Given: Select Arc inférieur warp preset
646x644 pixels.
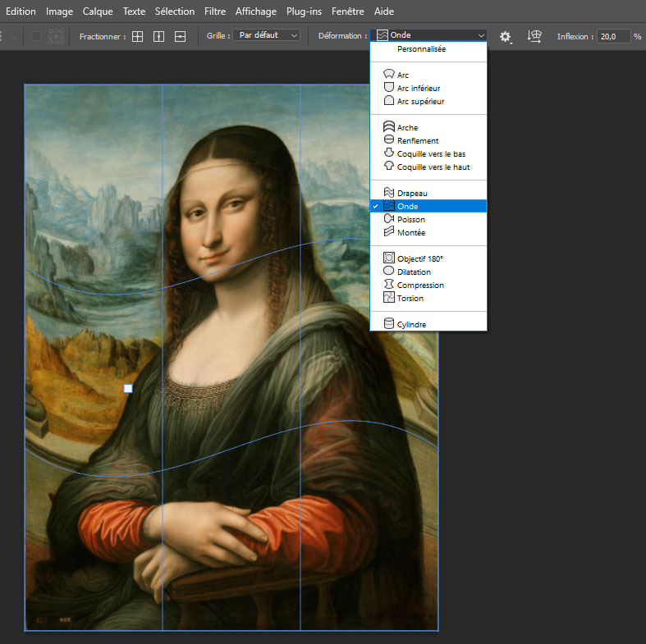Looking at the screenshot, I should point(428,88).
